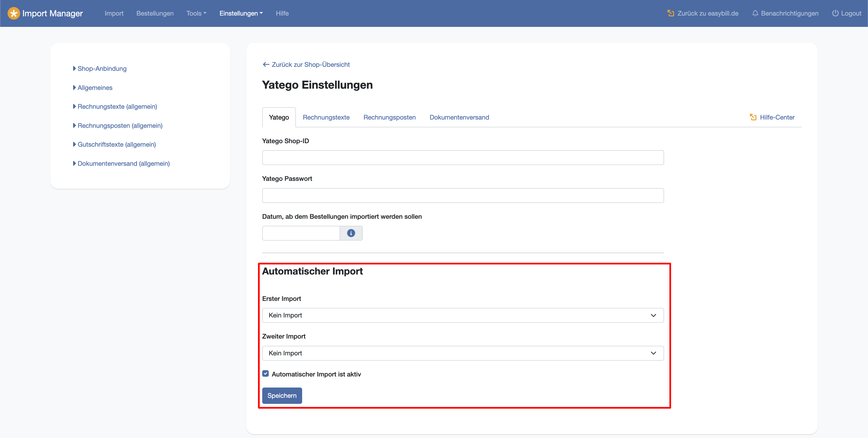Open the Tools menu dropdown
This screenshot has width=868, height=438.
pos(196,14)
